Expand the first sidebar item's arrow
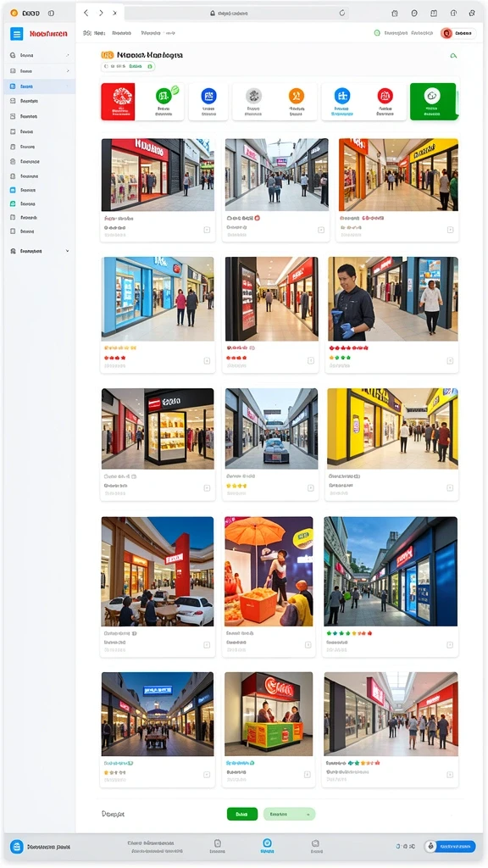This screenshot has height=868, width=488. 68,55
